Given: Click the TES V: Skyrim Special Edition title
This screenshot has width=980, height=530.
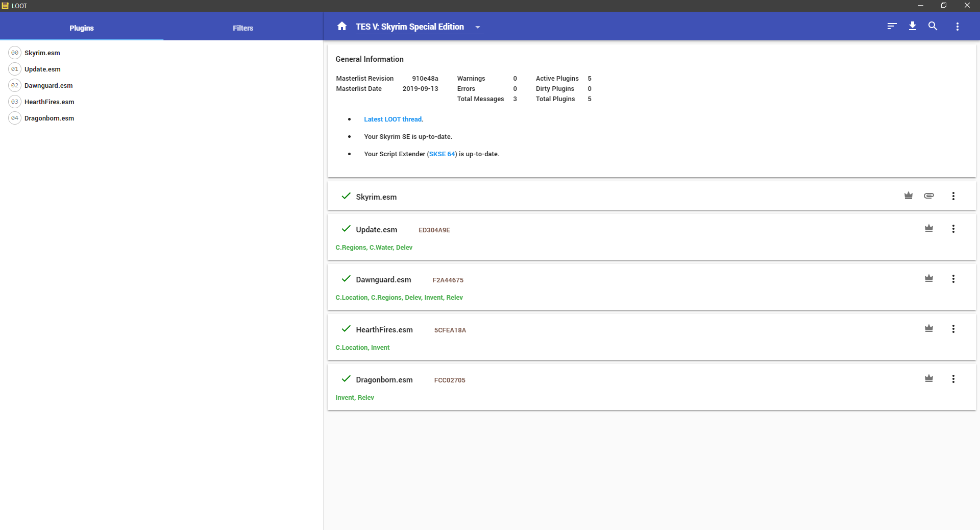Looking at the screenshot, I should pyautogui.click(x=410, y=27).
